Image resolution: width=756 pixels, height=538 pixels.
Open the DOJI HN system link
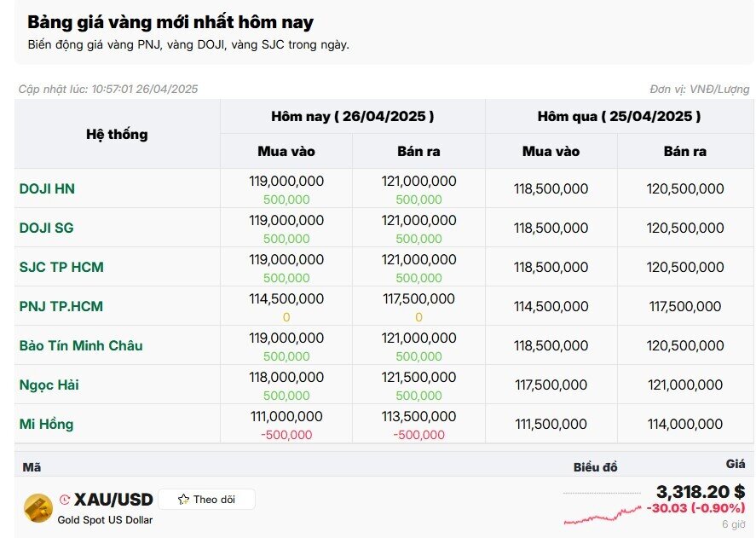pyautogui.click(x=47, y=188)
